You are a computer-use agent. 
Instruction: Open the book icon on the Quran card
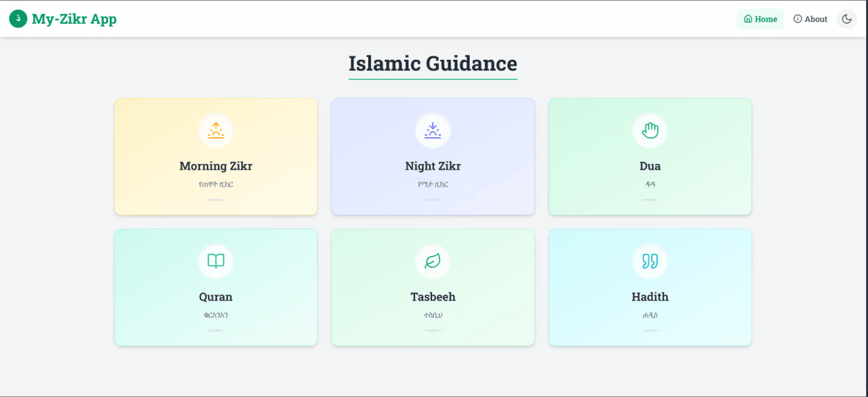(x=216, y=261)
